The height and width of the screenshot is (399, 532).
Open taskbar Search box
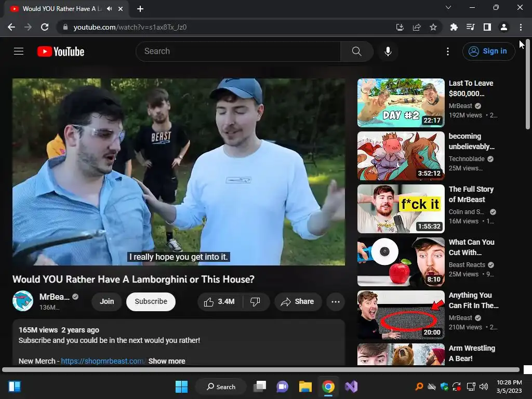[x=221, y=387]
